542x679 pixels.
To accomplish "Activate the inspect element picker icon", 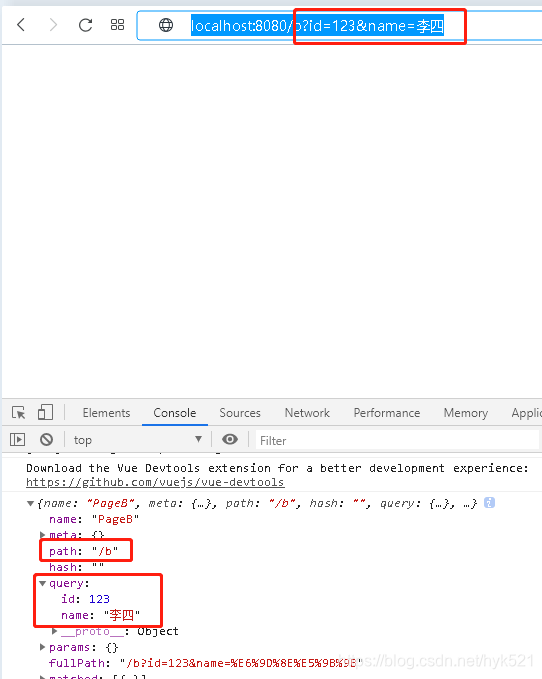I will point(19,413).
